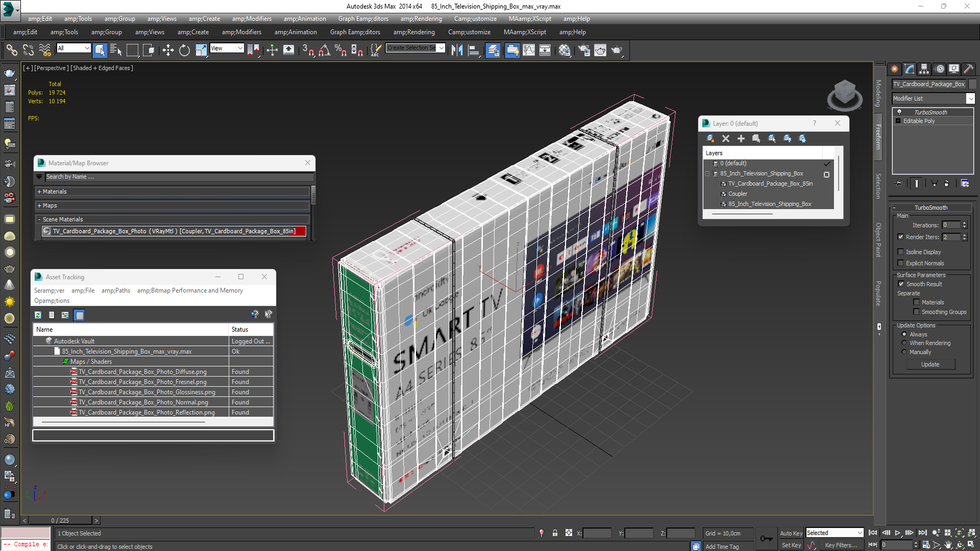This screenshot has width=980, height=551.
Task: Click the Set Key button
Action: (x=791, y=545)
